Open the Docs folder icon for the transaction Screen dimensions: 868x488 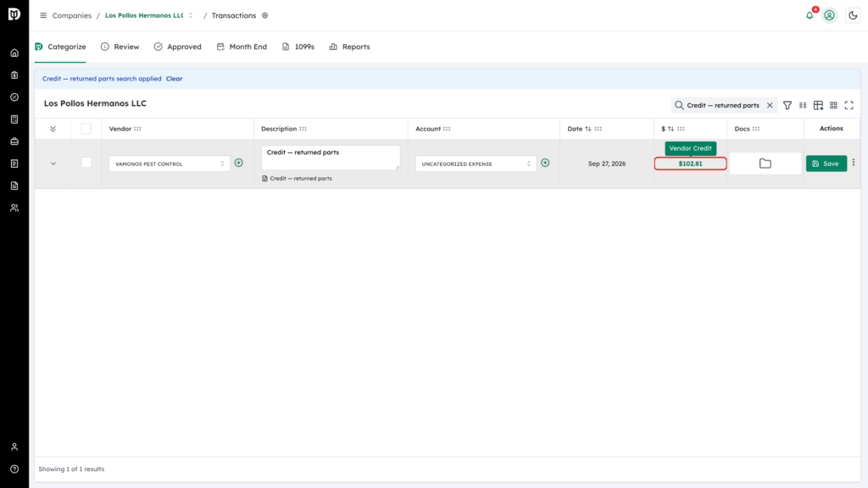[x=765, y=164]
